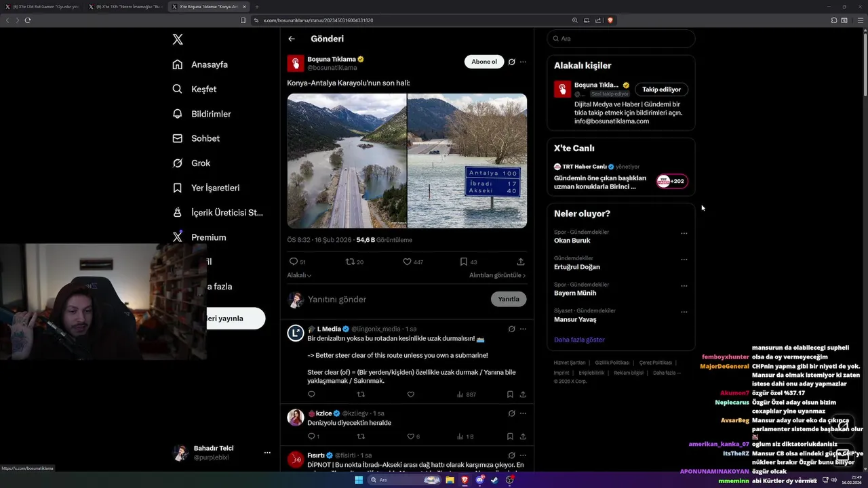Open account menu dots next to Bahadır Telci
This screenshot has width=868, height=488.
click(x=267, y=453)
